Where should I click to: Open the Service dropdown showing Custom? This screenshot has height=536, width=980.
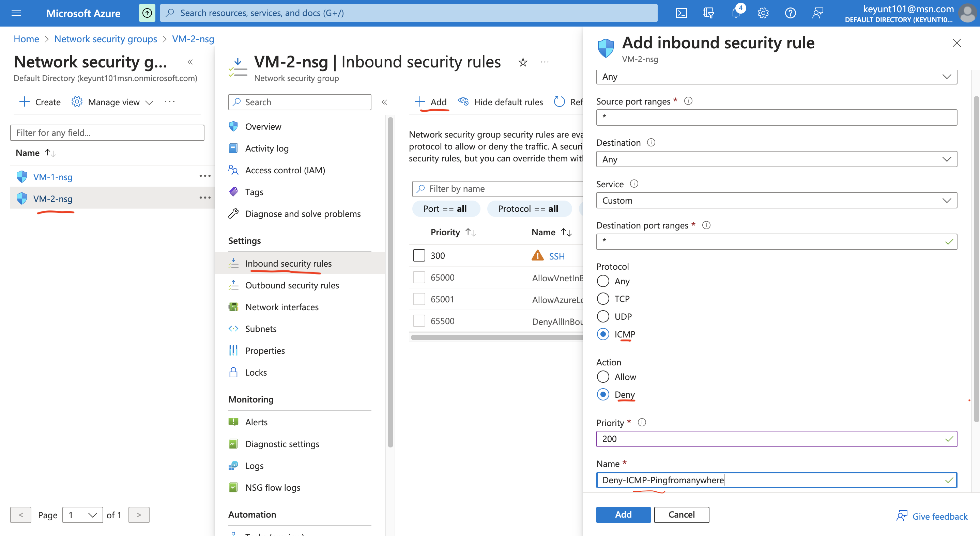point(776,200)
